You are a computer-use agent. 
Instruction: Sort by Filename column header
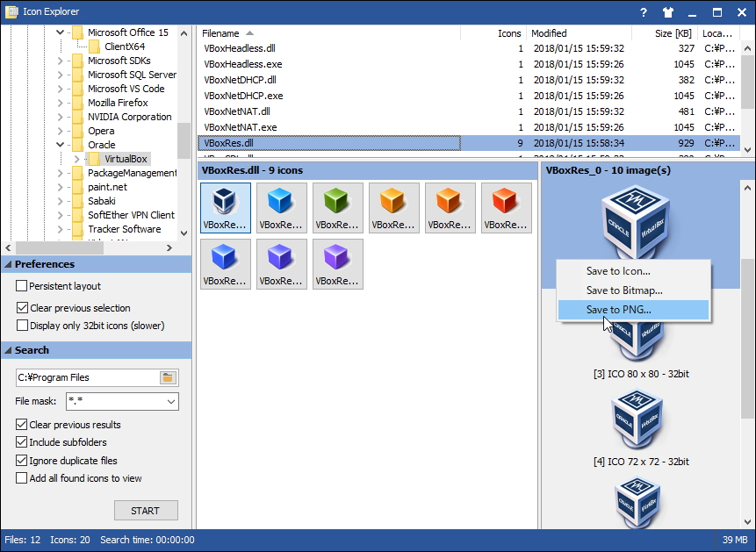[x=328, y=33]
